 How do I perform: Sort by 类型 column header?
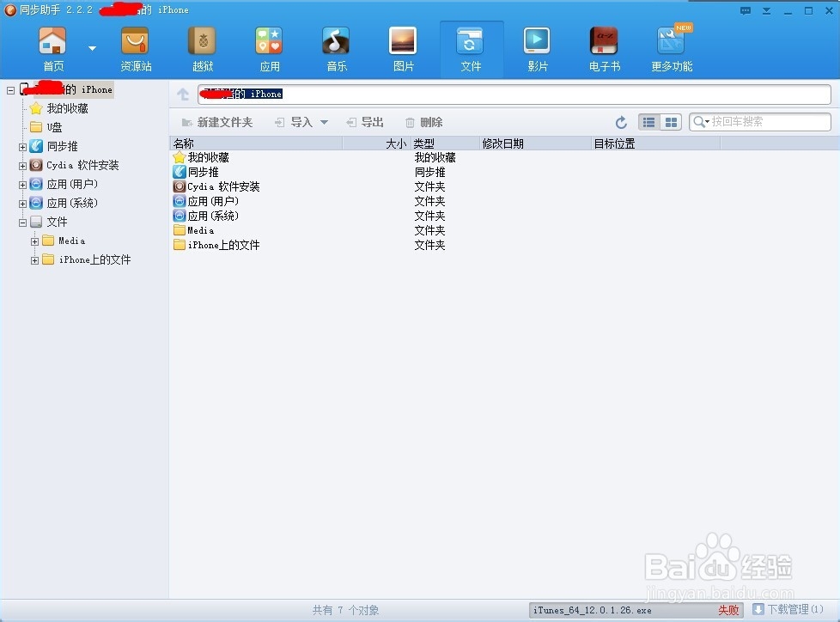click(445, 143)
